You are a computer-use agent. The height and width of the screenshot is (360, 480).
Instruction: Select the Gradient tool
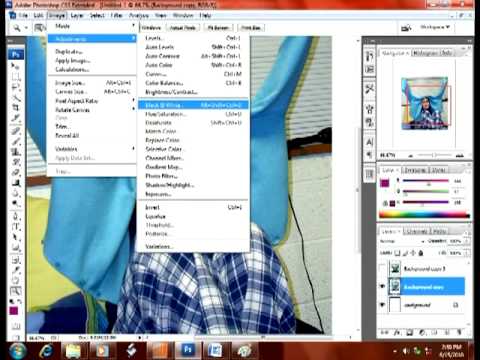(15, 183)
